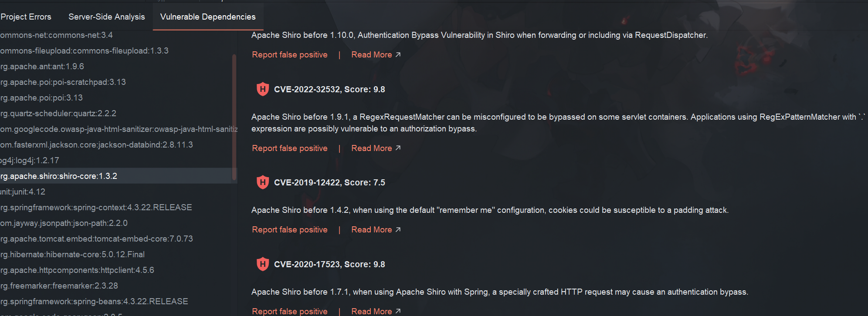Screen dimensions: 868x316
Task: Open Read More for the padding attack vulnerability
Action: point(376,230)
